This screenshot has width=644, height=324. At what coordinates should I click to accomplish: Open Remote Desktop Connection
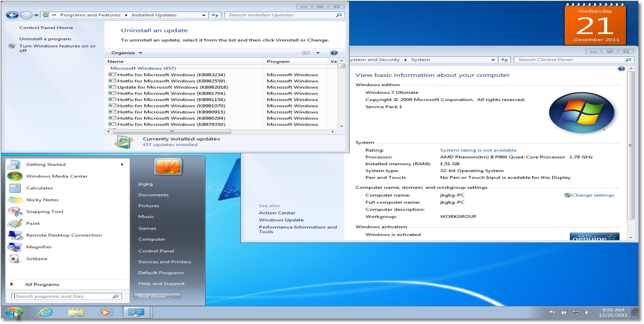click(64, 235)
